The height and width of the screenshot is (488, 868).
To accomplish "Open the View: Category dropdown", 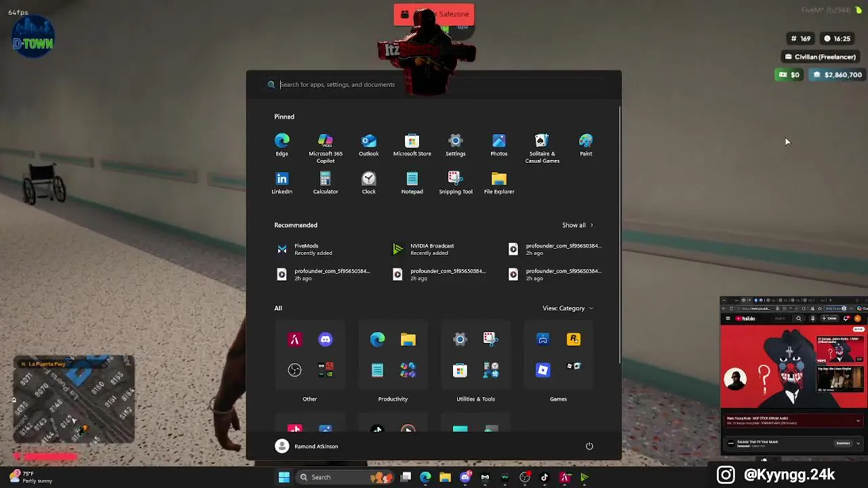I will 568,308.
